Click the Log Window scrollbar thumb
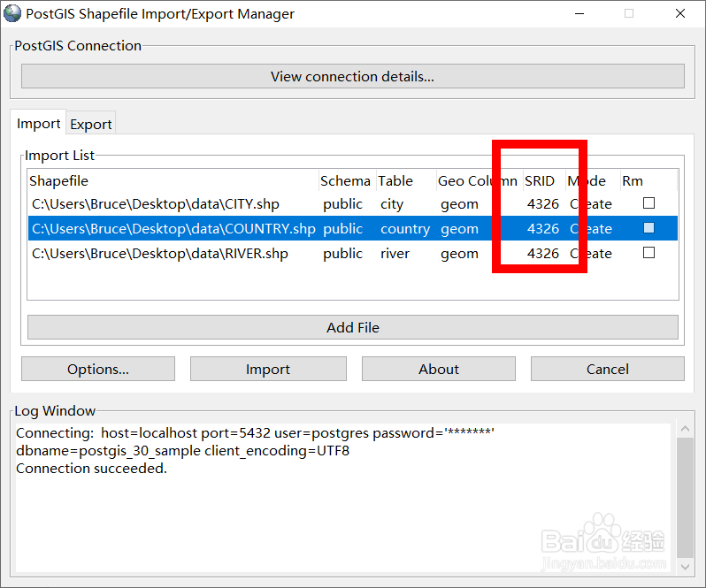This screenshot has width=706, height=588. pos(685,497)
